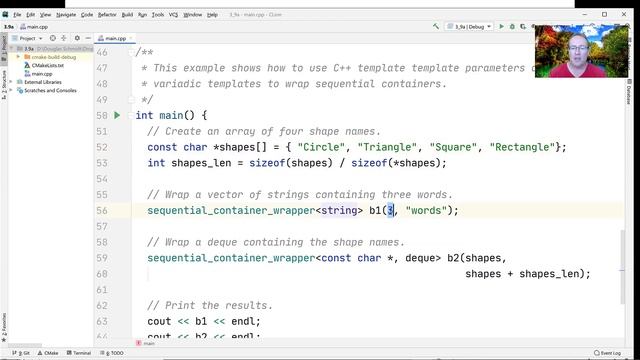640x360 pixels.
Task: Collapse the main() fold marker in the gutter
Action: pos(131,116)
